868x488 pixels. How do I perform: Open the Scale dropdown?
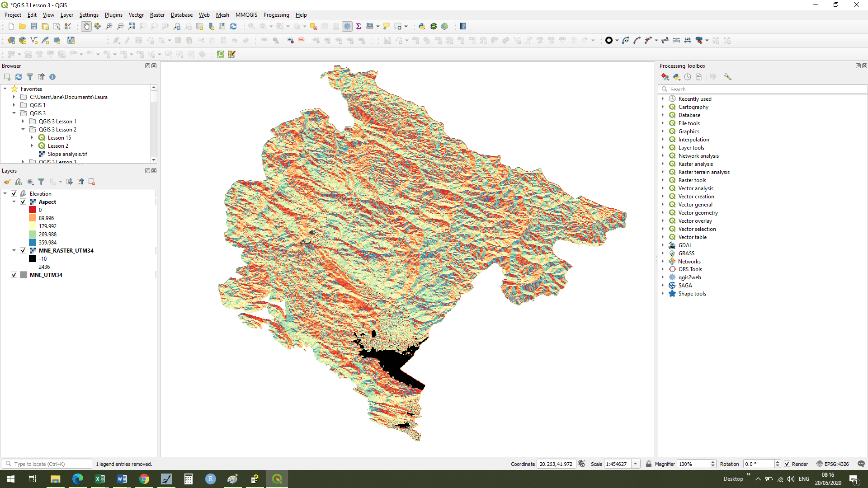(x=636, y=464)
